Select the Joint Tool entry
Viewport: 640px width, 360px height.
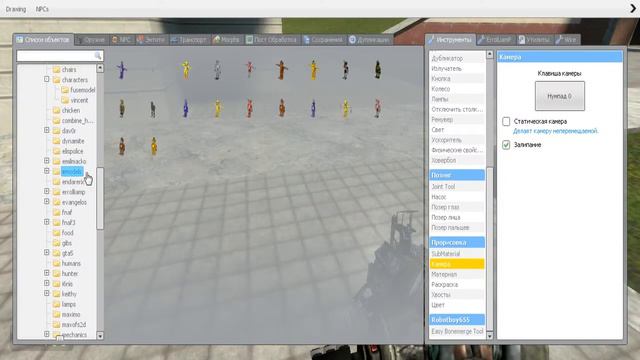coord(457,187)
